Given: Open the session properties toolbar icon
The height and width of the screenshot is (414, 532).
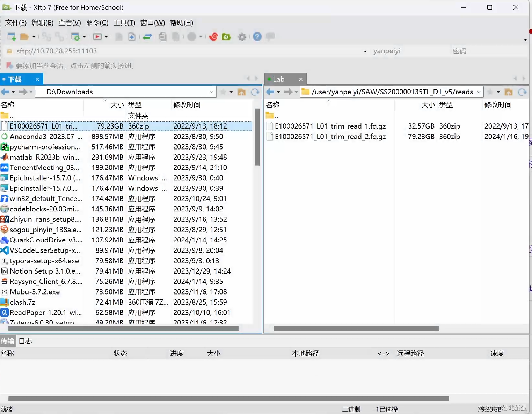Looking at the screenshot, I should [75, 37].
